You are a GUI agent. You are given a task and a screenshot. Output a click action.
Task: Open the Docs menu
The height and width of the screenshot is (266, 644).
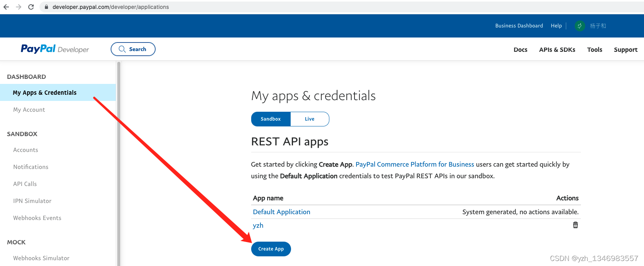click(520, 49)
